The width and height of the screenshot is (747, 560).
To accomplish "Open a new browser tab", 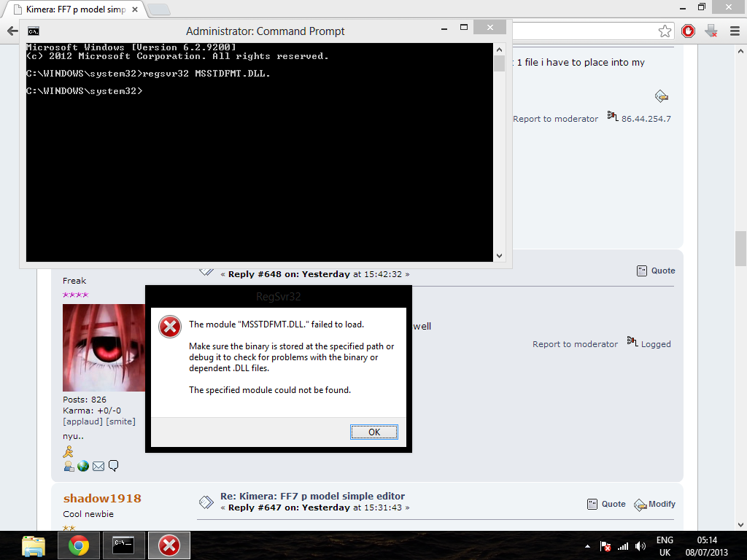I will 158,9.
